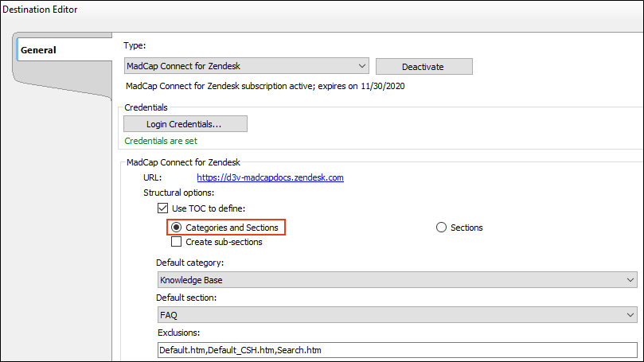This screenshot has width=644, height=362.
Task: Click the FAQ section combo box
Action: pyautogui.click(x=397, y=315)
